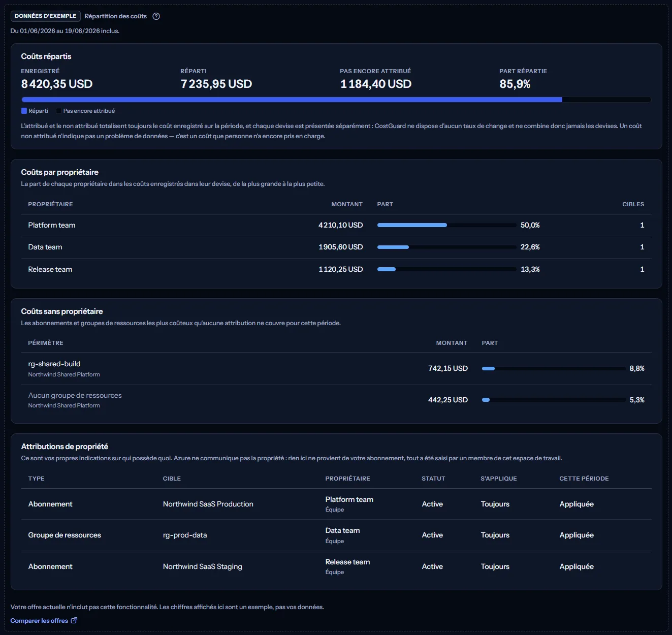Image resolution: width=672 pixels, height=635 pixels.
Task: Click the 1 905,60 USD amount
Action: click(x=341, y=247)
